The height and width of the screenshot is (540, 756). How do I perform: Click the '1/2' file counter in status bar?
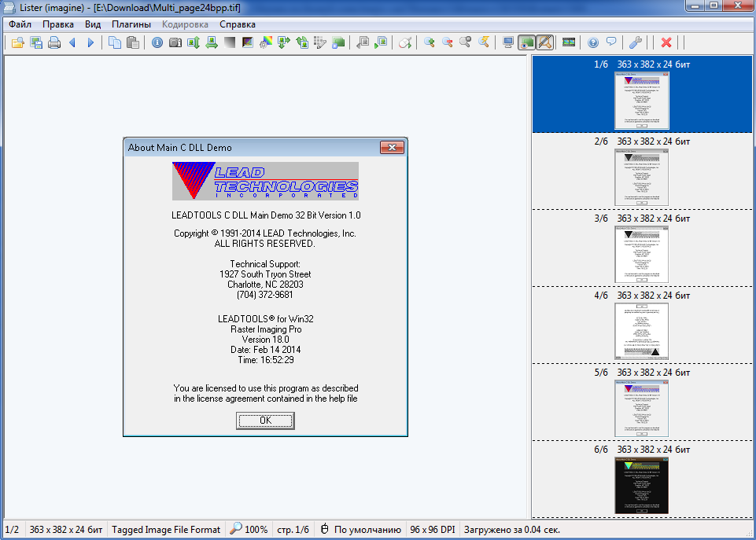pos(12,530)
